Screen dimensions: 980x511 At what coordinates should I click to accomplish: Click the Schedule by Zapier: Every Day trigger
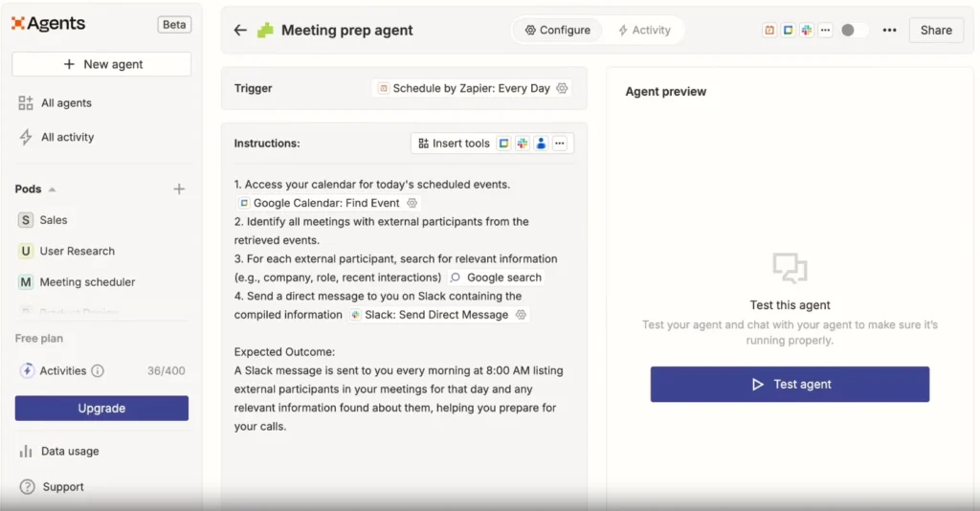(471, 88)
